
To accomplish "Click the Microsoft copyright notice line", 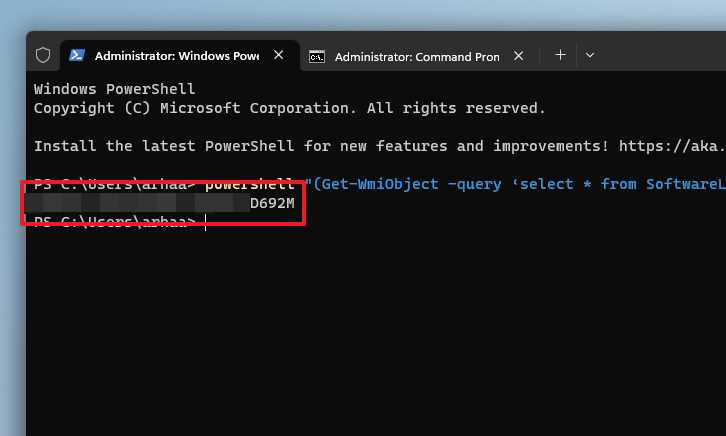I will pyautogui.click(x=289, y=108).
